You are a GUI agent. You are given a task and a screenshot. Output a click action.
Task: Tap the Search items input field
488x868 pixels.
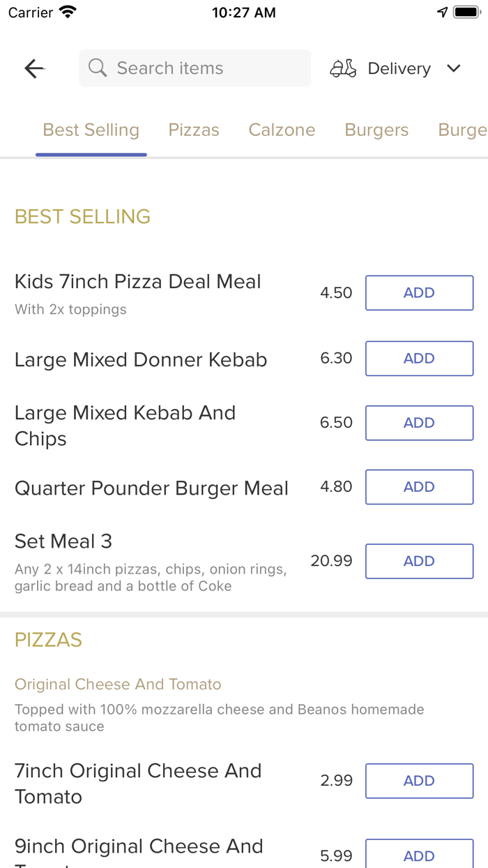pos(195,68)
